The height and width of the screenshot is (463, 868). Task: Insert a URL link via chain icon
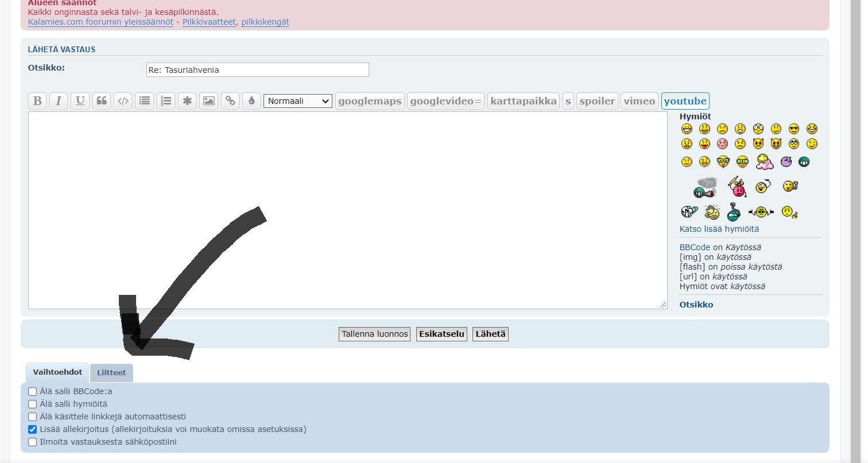pos(230,101)
